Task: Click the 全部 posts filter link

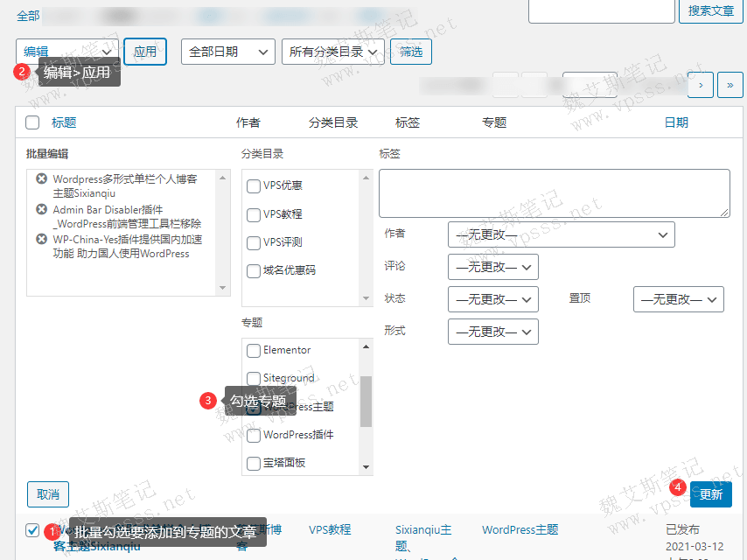Action: point(27,16)
